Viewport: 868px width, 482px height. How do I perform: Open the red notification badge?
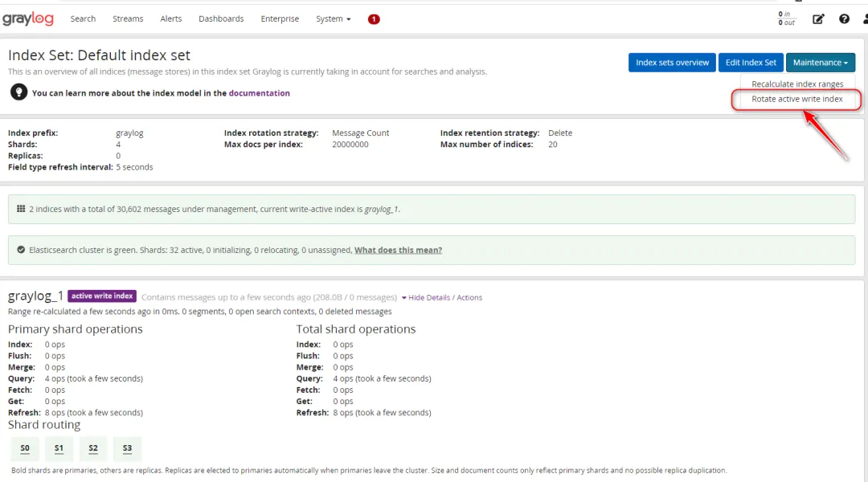click(374, 19)
